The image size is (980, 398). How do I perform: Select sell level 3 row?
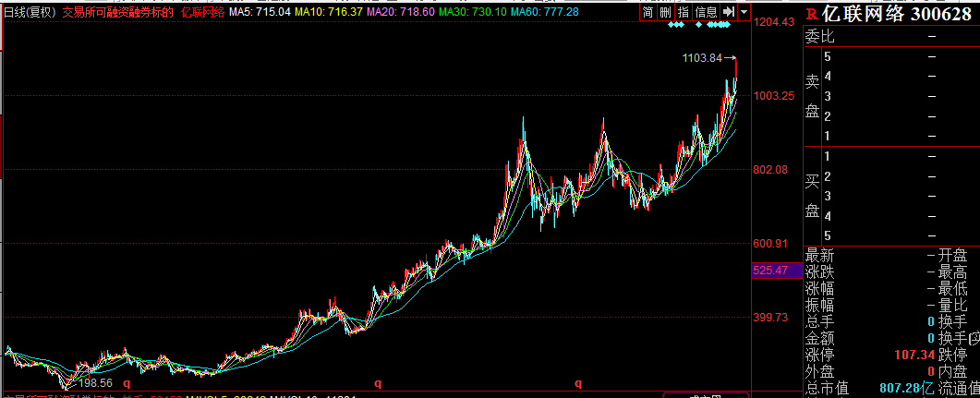(x=900, y=96)
